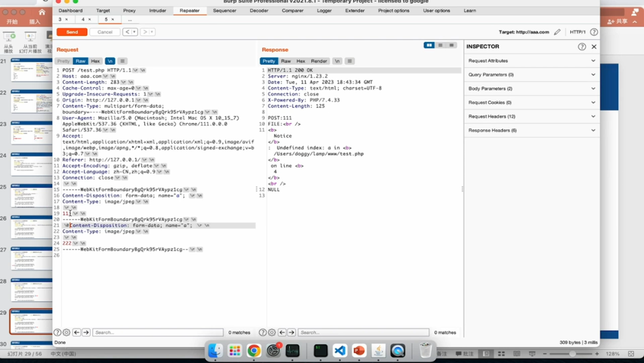Image resolution: width=644 pixels, height=363 pixels.
Task: Open the Comparer tab
Action: coord(292,10)
